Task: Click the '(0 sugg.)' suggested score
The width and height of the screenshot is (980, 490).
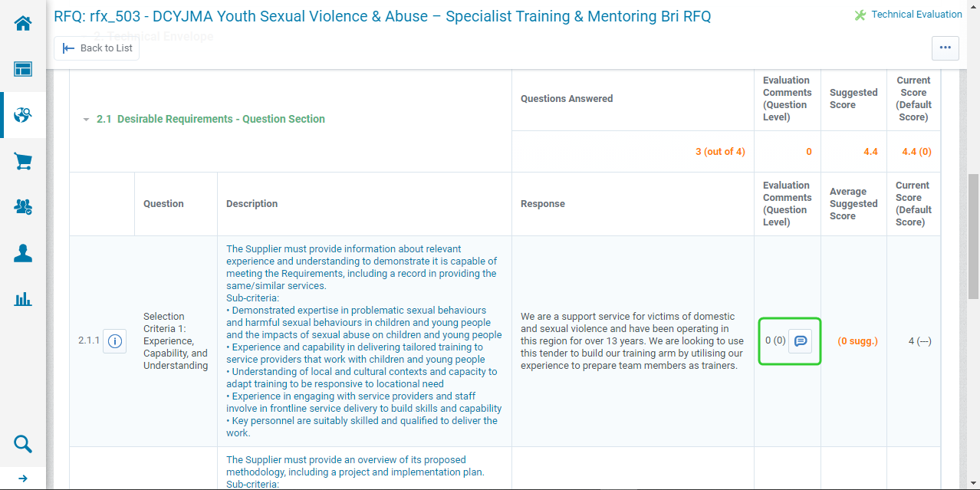Action: tap(857, 341)
